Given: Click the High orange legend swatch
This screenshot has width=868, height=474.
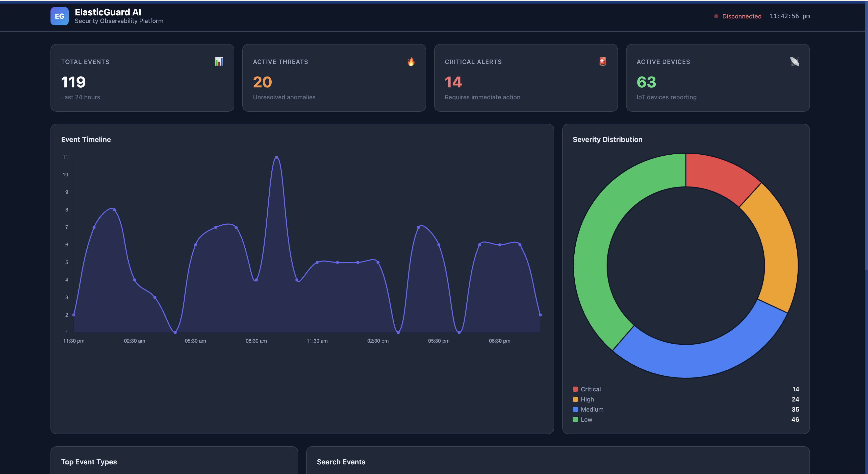Looking at the screenshot, I should [575, 399].
